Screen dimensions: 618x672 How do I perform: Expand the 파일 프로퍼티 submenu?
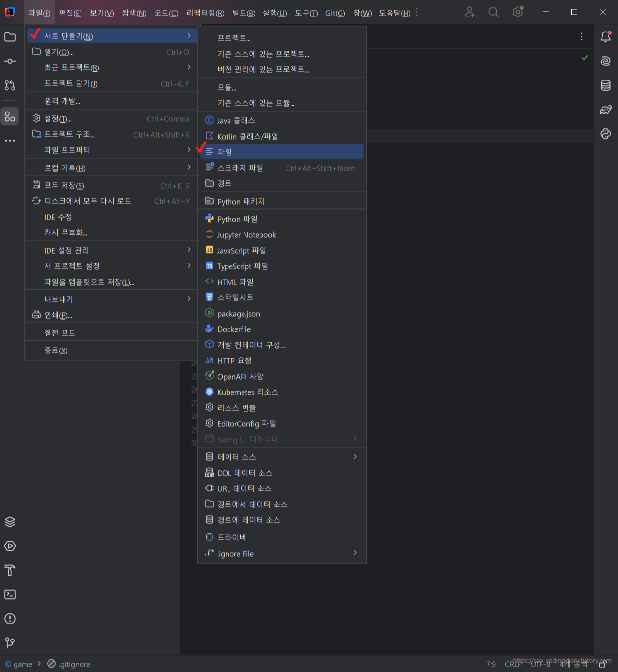pos(112,150)
